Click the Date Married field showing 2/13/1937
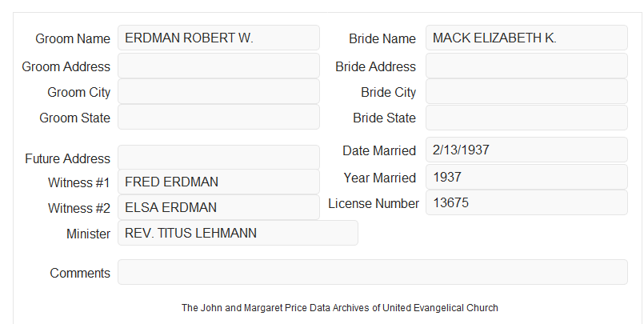Viewport: 644px width, 324px height. (x=526, y=150)
